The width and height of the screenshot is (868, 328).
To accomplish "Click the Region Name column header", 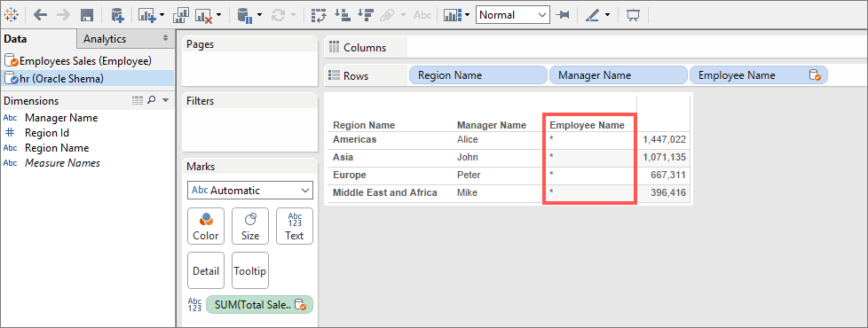I will [364, 125].
